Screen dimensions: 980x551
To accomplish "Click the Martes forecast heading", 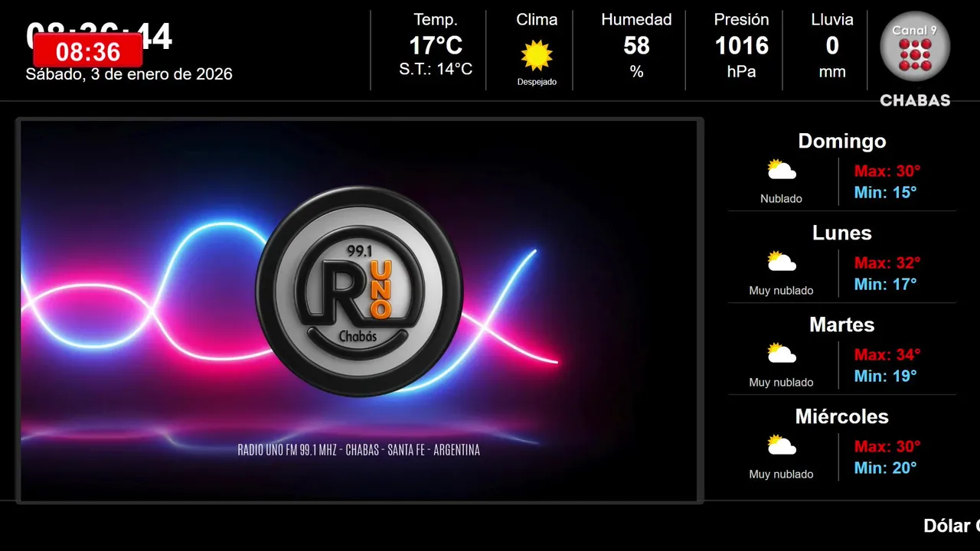I will (x=842, y=324).
